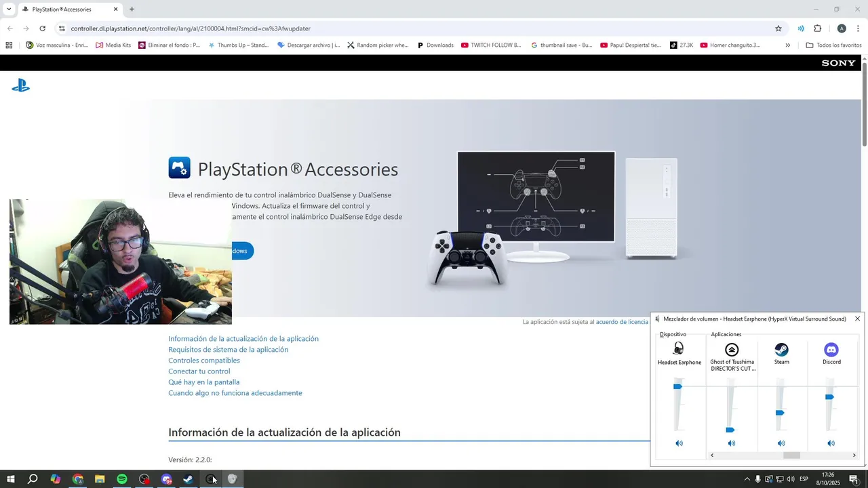Open Cuando algo no funciona adecuadamente link

click(235, 393)
